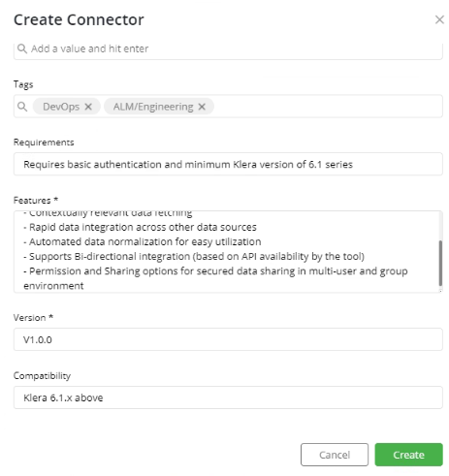449x476 pixels.
Task: Edit the Version field showing V1.0.0
Action: [x=228, y=339]
